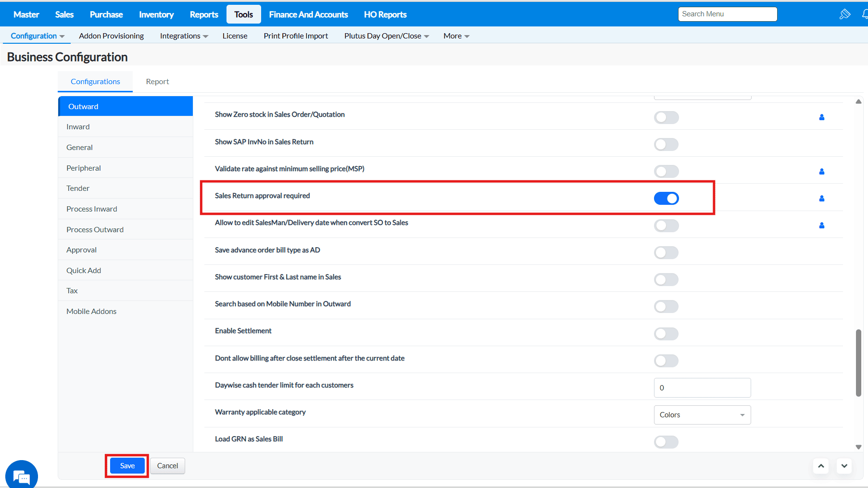This screenshot has width=868, height=488.
Task: Select Peripheral configuration category
Action: [126, 168]
